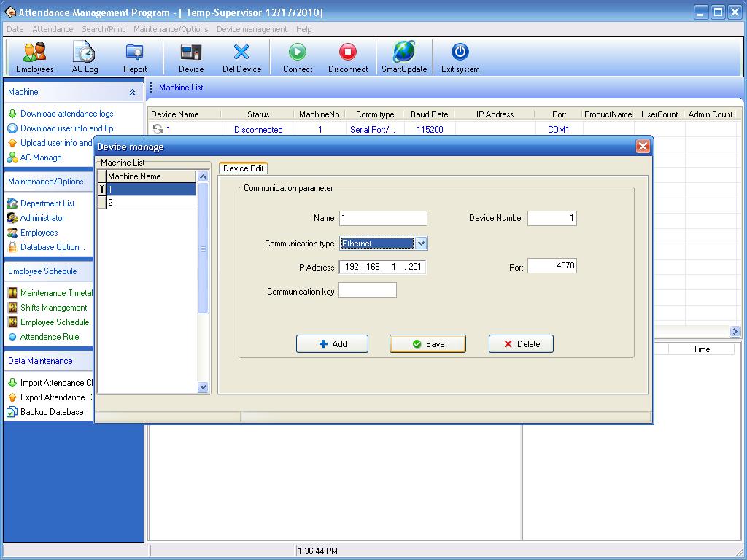The height and width of the screenshot is (560, 747).
Task: Click the red Disconnect icon
Action: click(x=348, y=52)
